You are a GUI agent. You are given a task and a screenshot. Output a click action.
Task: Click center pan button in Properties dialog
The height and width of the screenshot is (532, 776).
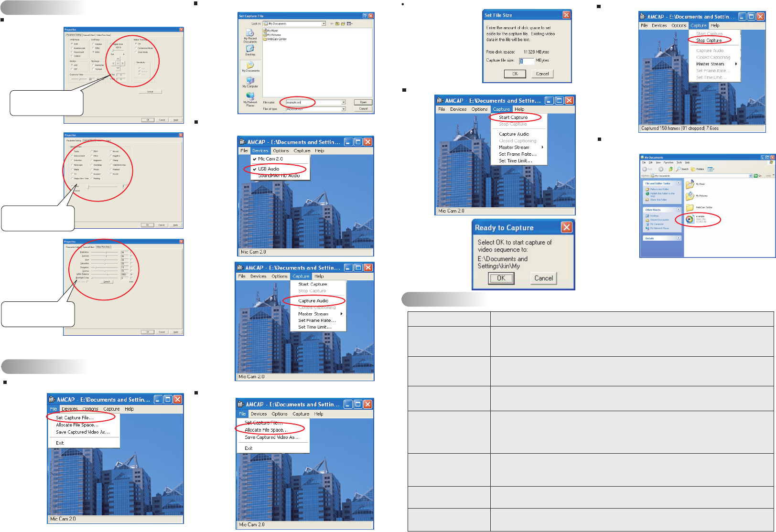118,64
